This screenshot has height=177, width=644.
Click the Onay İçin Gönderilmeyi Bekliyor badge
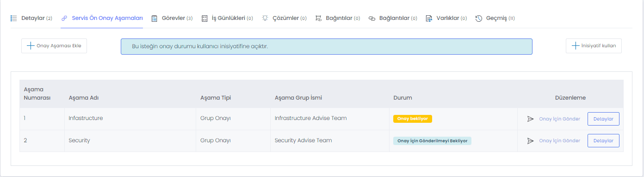coord(432,141)
